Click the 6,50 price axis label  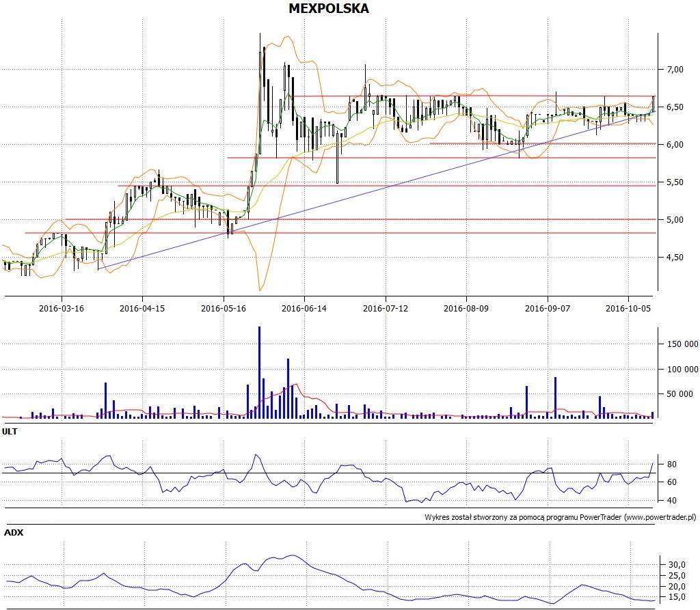(675, 107)
